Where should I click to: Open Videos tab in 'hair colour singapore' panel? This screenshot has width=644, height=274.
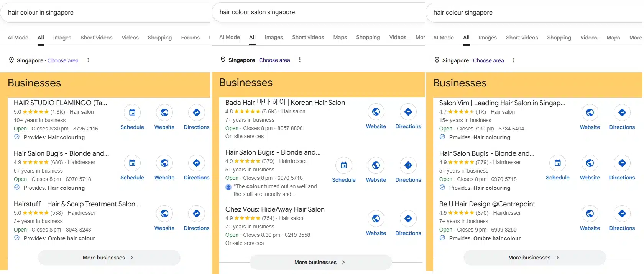[x=589, y=38]
